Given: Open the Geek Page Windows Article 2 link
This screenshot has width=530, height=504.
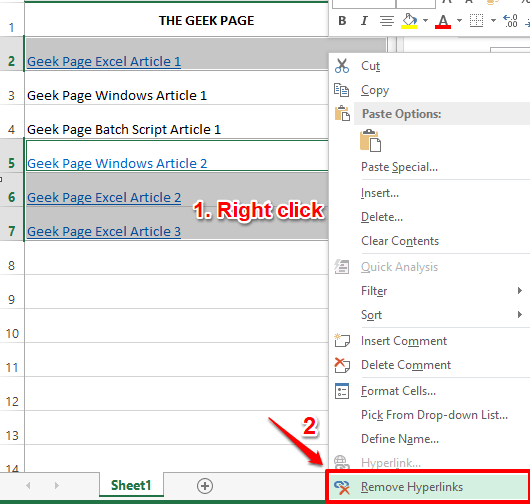Looking at the screenshot, I should tap(117, 164).
